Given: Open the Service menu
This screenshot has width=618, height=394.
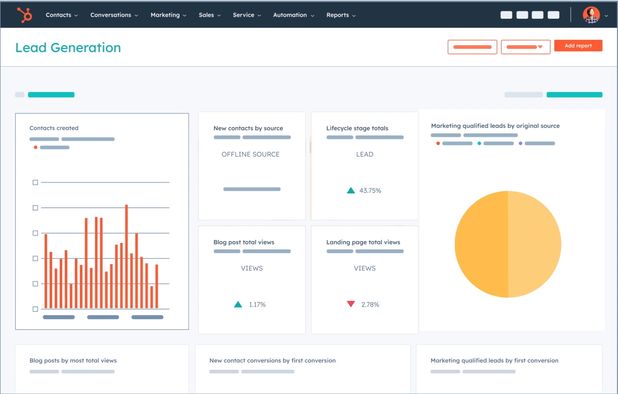Looking at the screenshot, I should click(247, 15).
